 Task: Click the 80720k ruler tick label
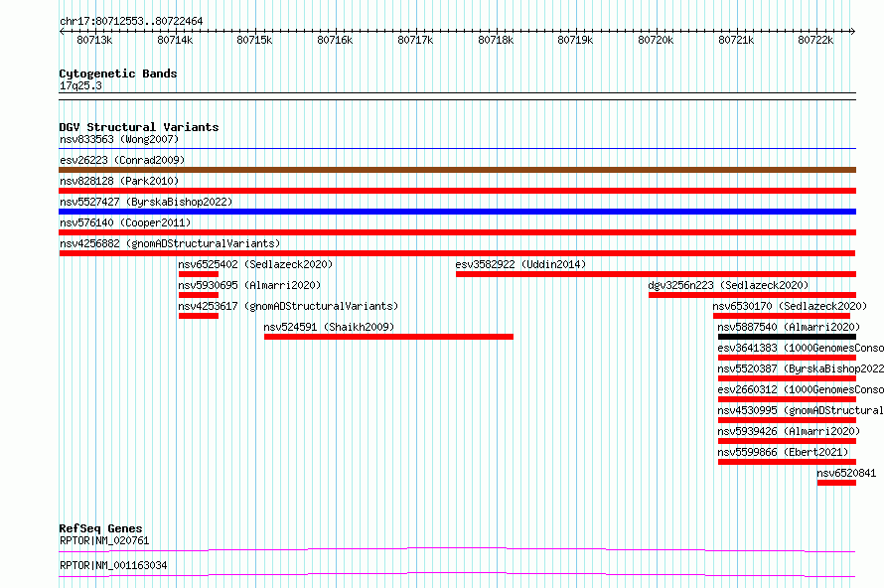(656, 40)
